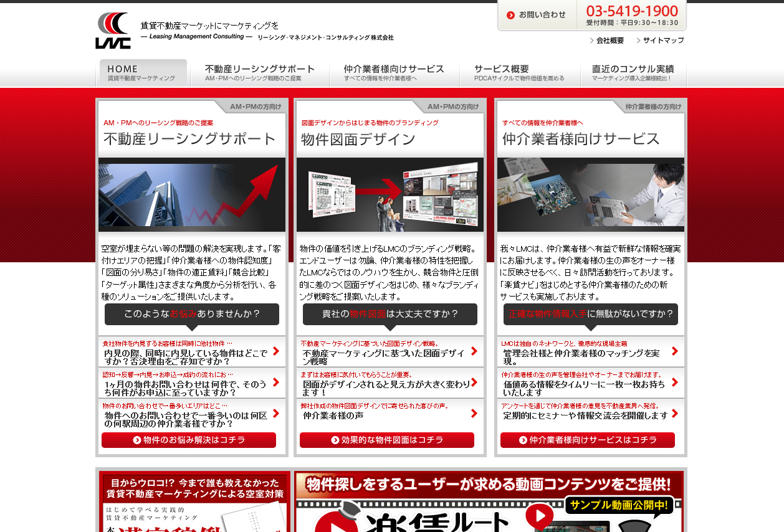
Task: Open 不動産リーシングサポート navigation tab
Action: [x=259, y=73]
